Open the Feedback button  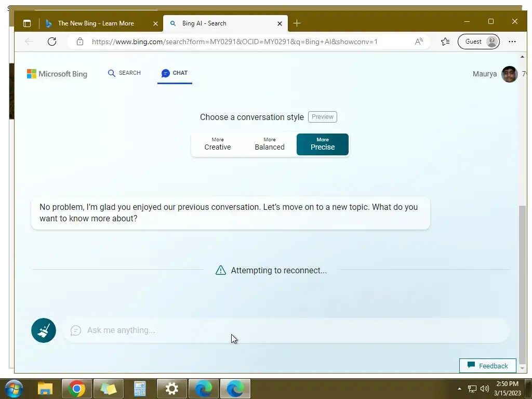point(487,366)
